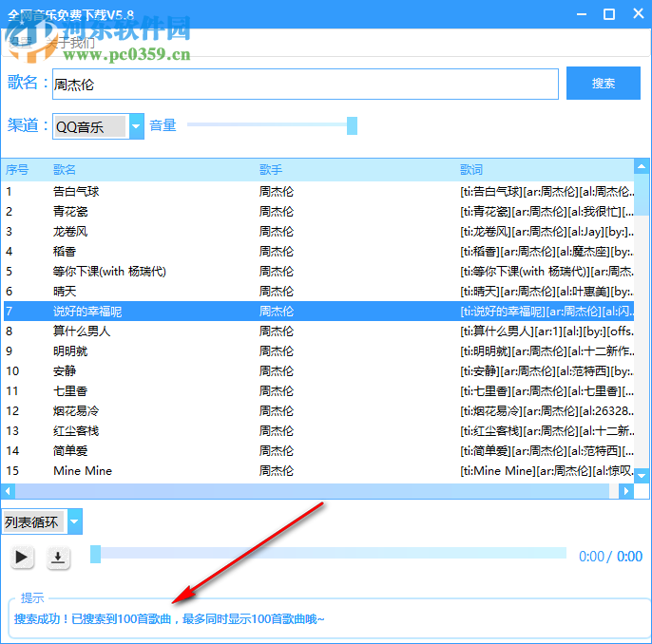Select 等你下课(with 杨瑞代) row
The image size is (652, 644).
(318, 272)
